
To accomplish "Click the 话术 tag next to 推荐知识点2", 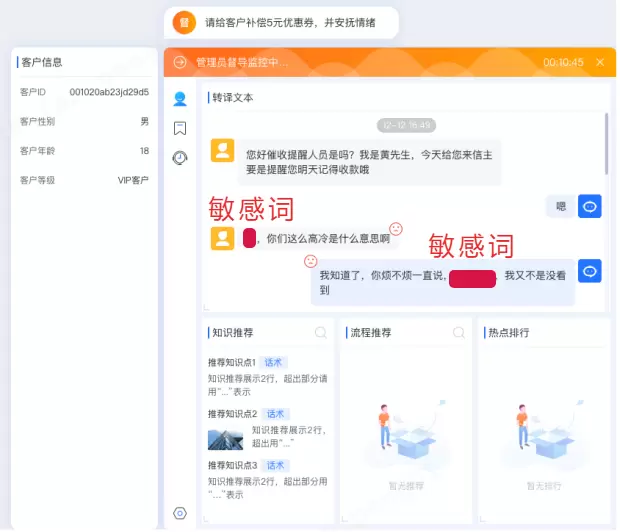I will [275, 414].
